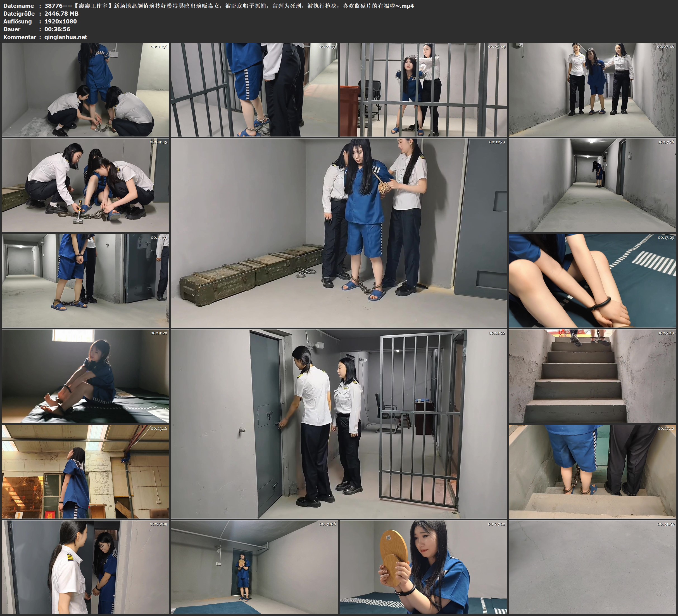Select the close-up thumbnail at 00:17:29
The width and height of the screenshot is (678, 616).
tap(592, 280)
